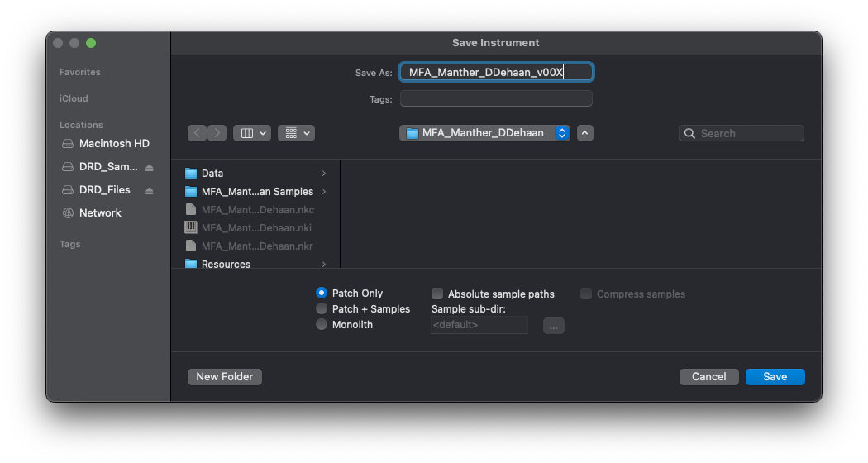Open the item grouping options dropdown
868x463 pixels.
296,133
